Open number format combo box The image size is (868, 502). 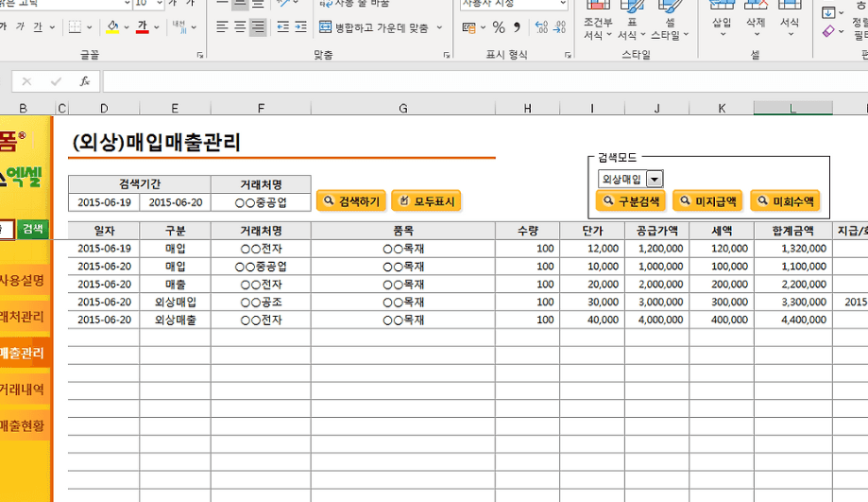pos(514,4)
